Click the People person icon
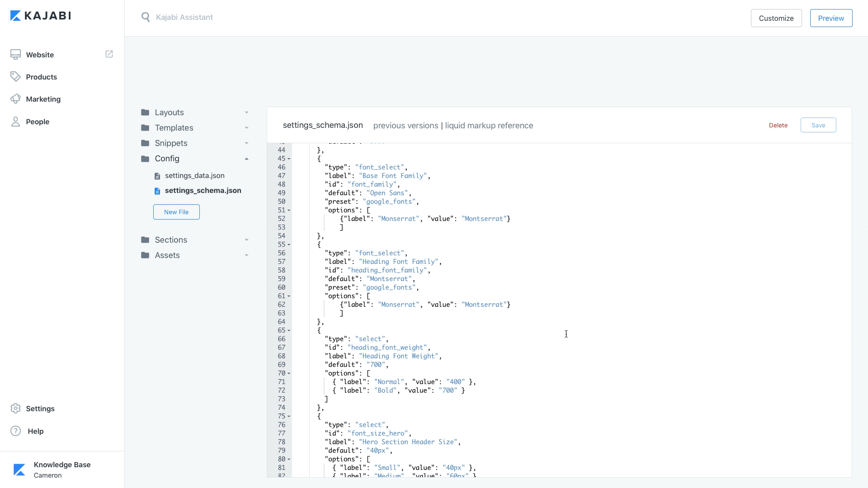 point(15,122)
